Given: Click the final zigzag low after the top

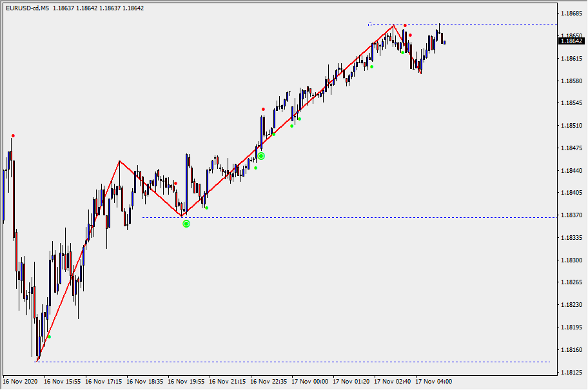Looking at the screenshot, I should pos(421,73).
